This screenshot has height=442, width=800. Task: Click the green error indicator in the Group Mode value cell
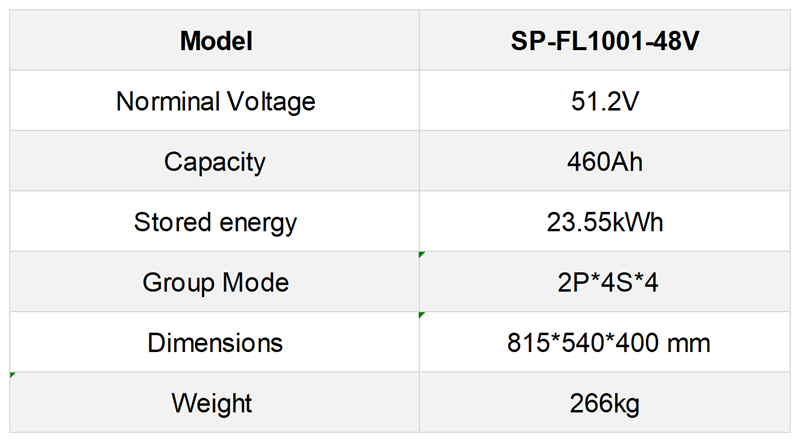[x=423, y=255]
